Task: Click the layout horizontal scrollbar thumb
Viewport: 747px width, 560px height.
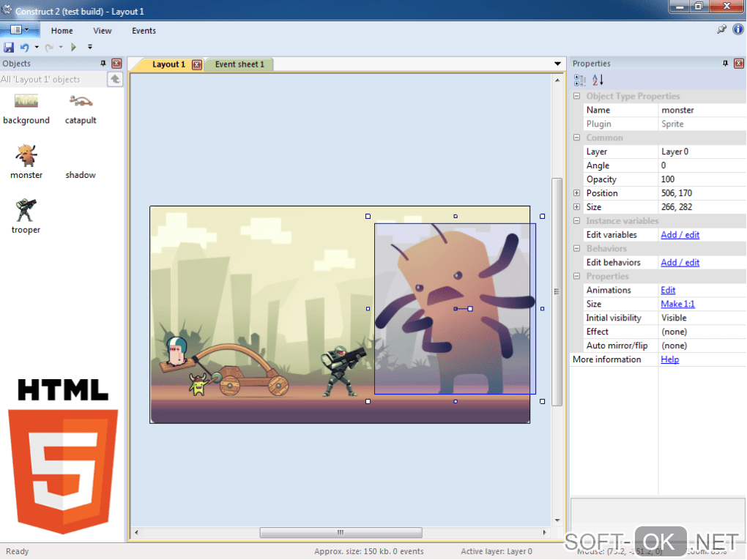Action: 341,532
